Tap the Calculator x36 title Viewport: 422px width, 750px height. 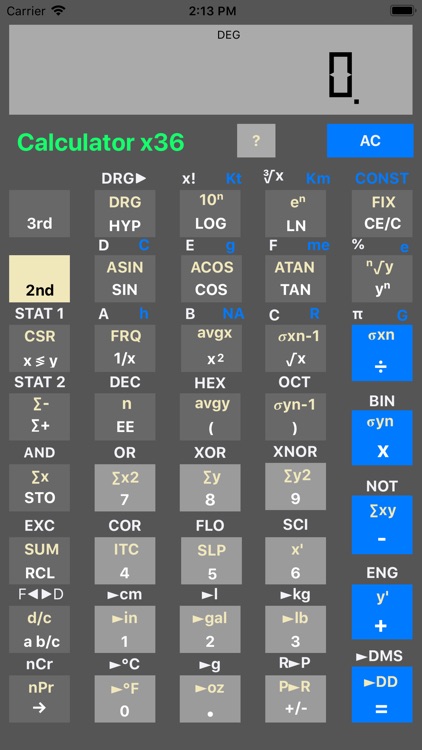100,142
